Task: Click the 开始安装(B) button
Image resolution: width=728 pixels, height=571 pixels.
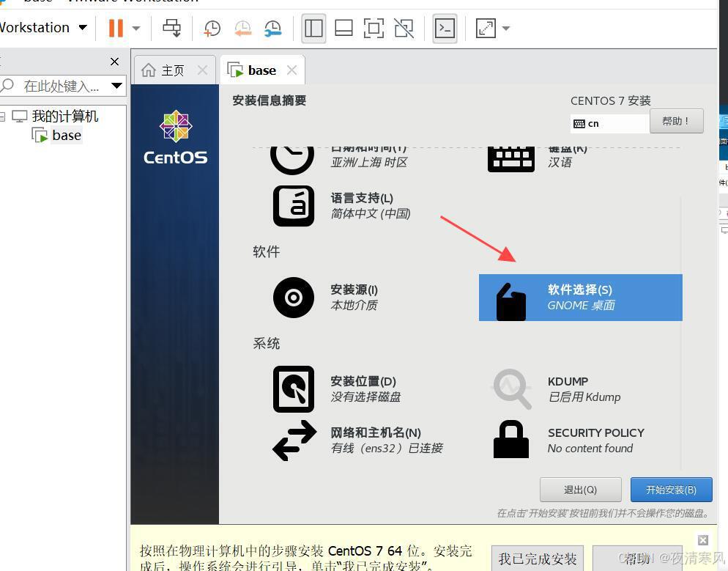Action: click(x=671, y=490)
